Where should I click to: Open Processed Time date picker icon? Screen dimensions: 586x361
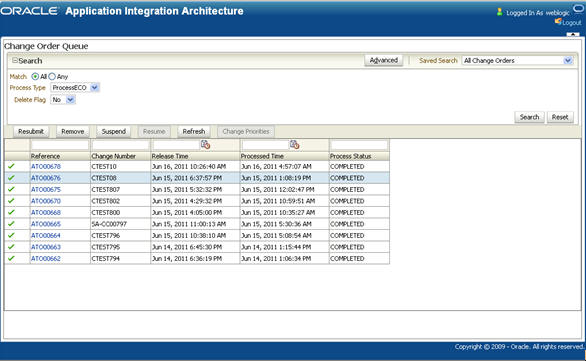coord(294,145)
